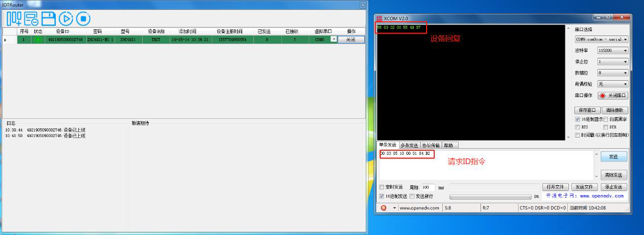644x235 pixels.
Task: Enable the 定时发送 timed send checkbox
Action: coord(382,187)
